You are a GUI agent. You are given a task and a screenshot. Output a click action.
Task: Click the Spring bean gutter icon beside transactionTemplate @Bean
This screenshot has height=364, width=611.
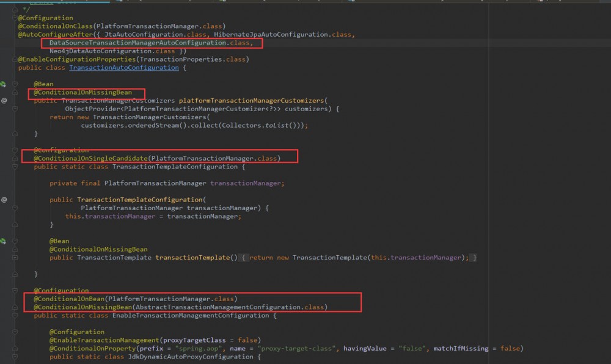coord(3,241)
